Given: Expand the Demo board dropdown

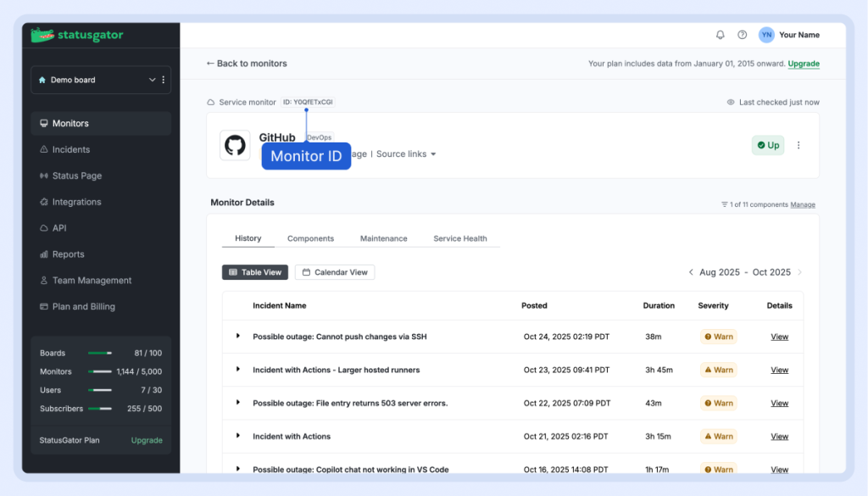Looking at the screenshot, I should [152, 80].
